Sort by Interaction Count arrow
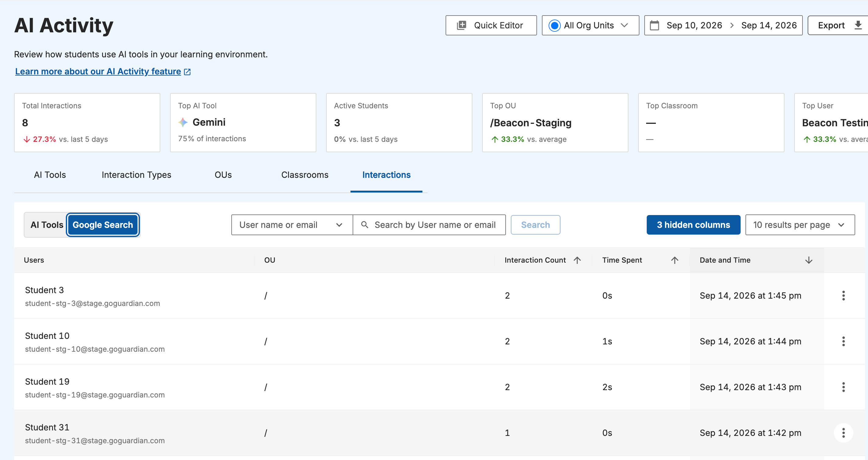868x460 pixels. click(x=577, y=260)
